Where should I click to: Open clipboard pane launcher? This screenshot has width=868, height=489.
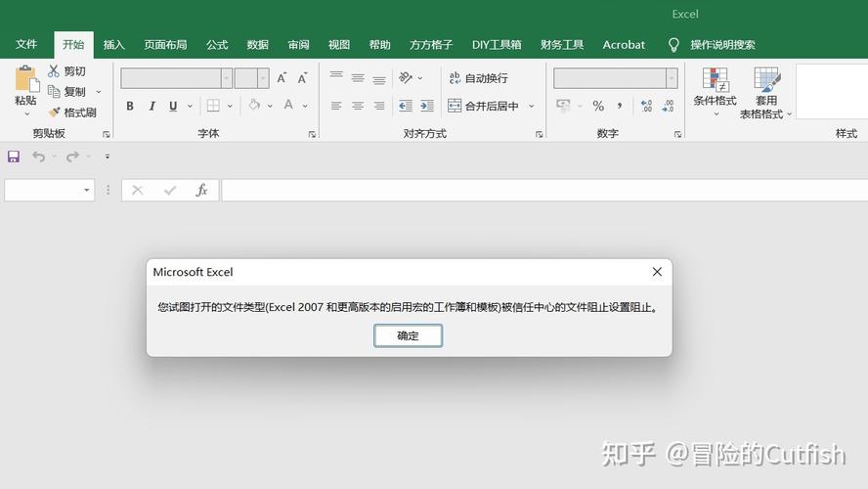[x=107, y=134]
